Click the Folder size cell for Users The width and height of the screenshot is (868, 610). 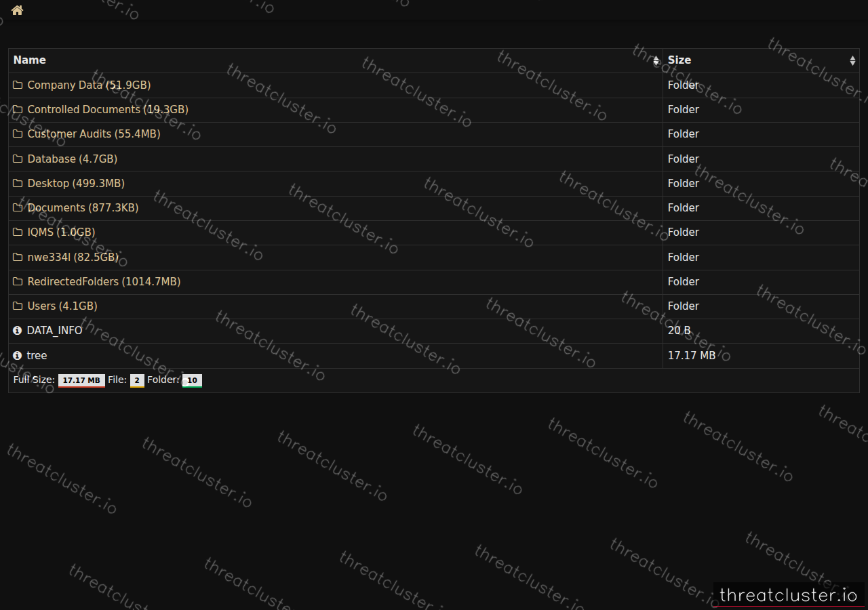[761, 306]
